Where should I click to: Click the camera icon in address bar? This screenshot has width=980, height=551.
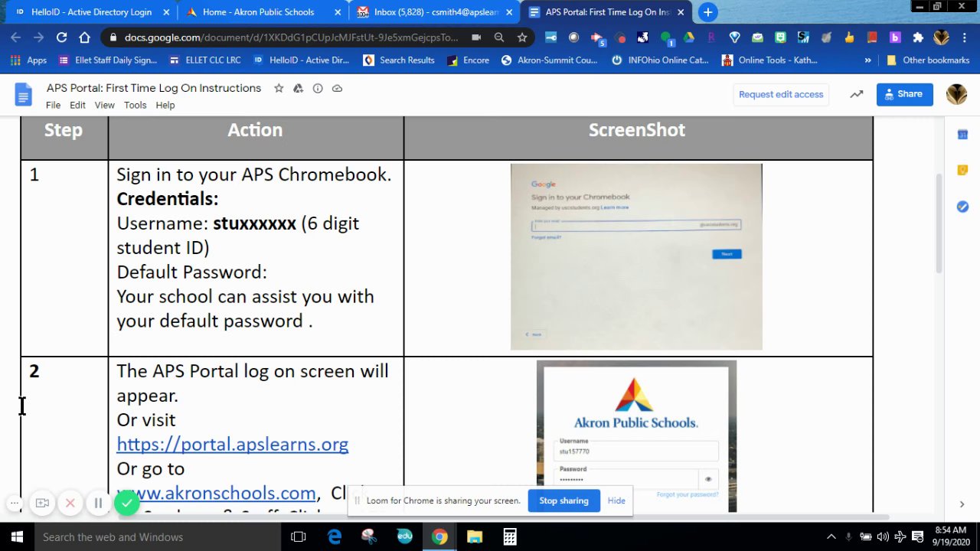tap(476, 37)
